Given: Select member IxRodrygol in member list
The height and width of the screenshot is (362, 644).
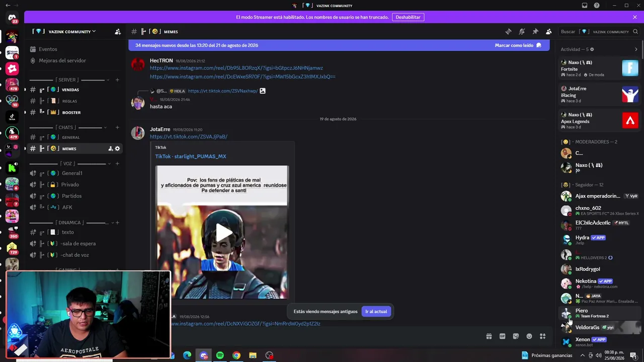Looking at the screenshot, I should point(599,269).
